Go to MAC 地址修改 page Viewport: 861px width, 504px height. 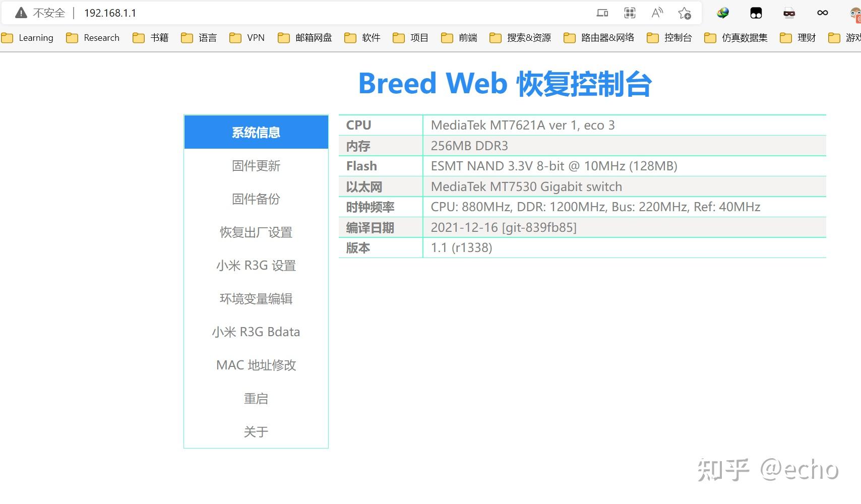(256, 365)
